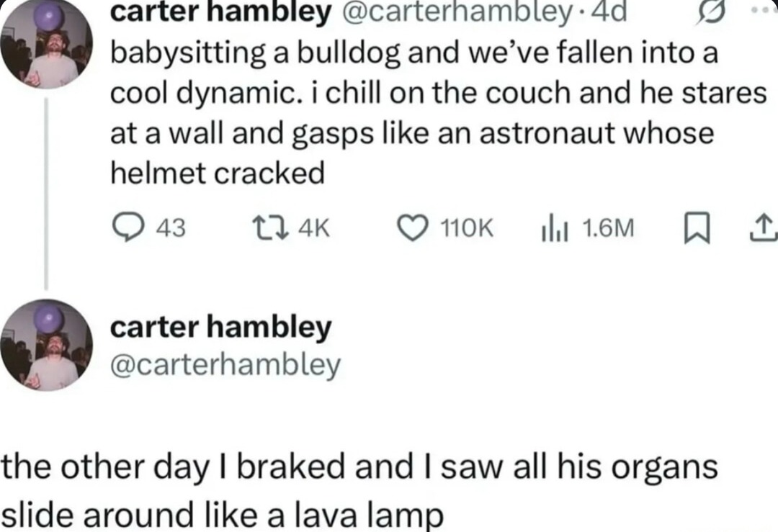This screenshot has height=532, width=778.
Task: Retweet the bulldog babysitting post
Action: (x=270, y=227)
